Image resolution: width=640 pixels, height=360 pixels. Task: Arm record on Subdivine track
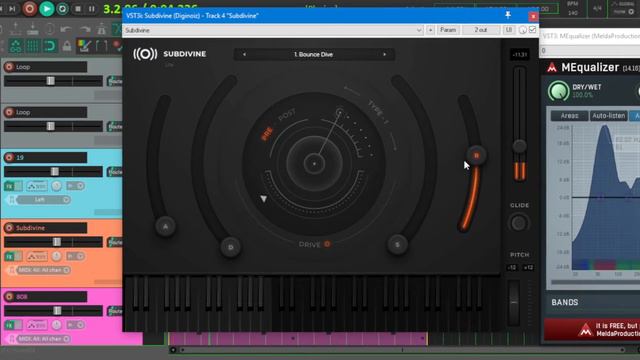coord(9,228)
